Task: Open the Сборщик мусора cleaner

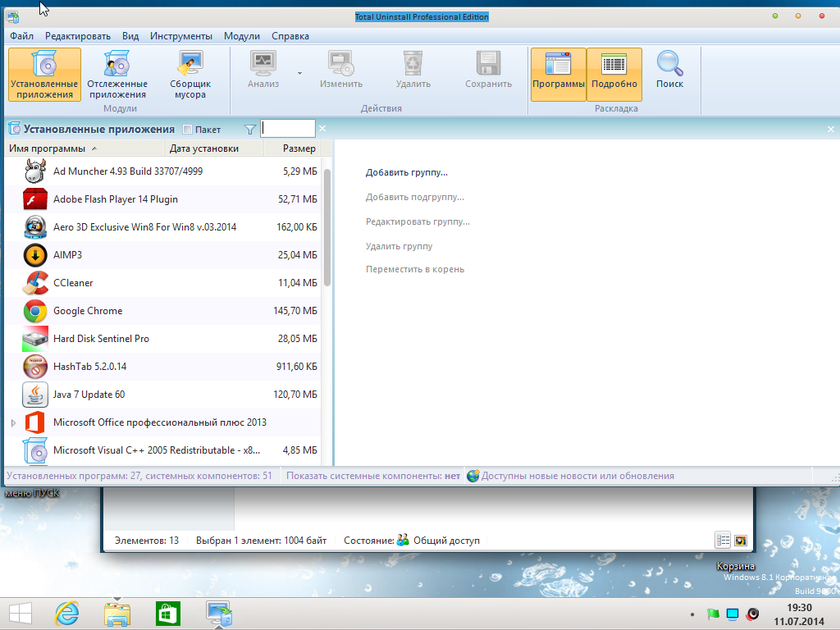Action: coord(190,75)
